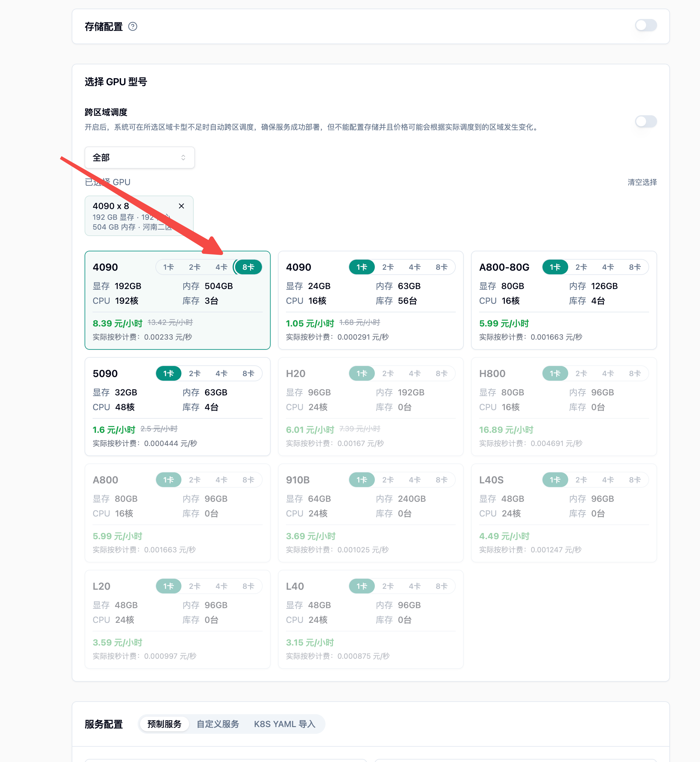Choose 8卡 for the A800-80G GPU

(x=635, y=267)
